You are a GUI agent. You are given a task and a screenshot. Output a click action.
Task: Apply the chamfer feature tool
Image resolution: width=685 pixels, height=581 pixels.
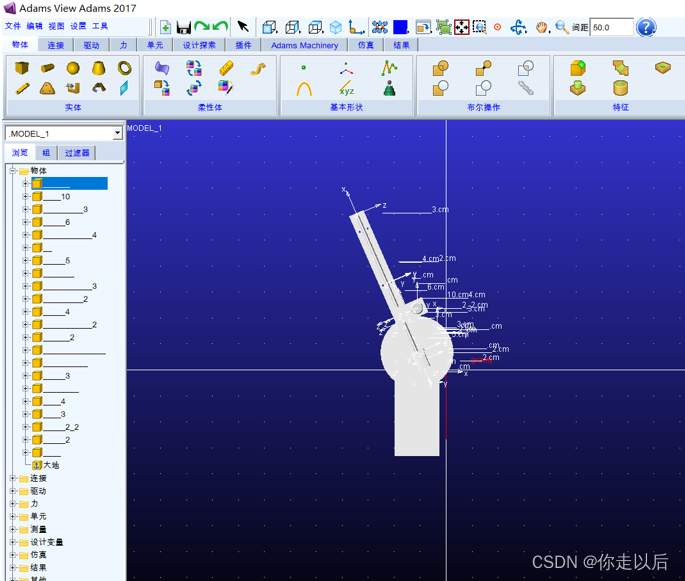(x=620, y=68)
